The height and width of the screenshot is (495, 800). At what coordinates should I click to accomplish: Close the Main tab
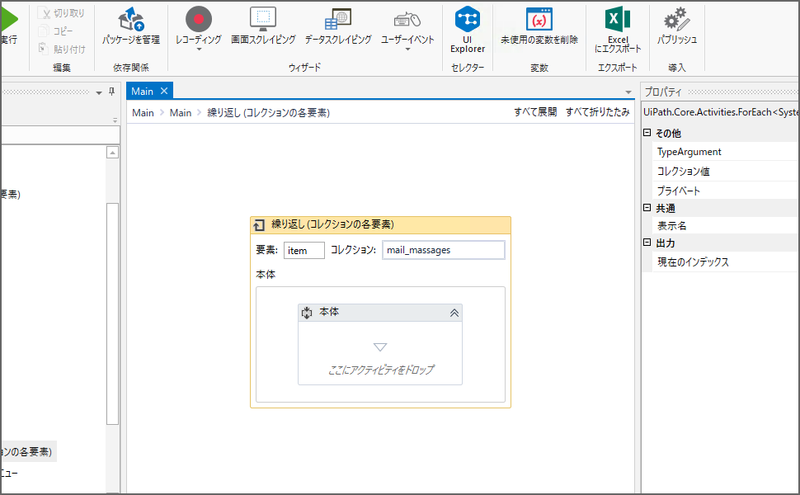click(164, 91)
